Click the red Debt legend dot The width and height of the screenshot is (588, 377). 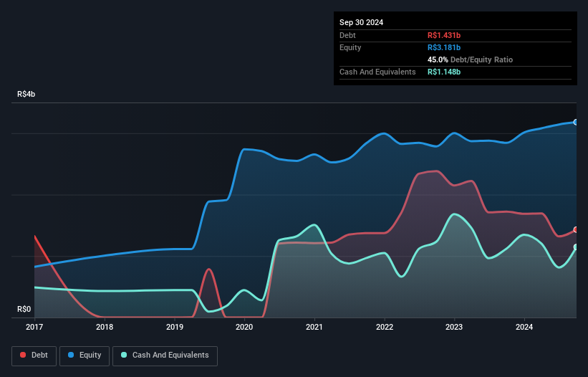(23, 355)
